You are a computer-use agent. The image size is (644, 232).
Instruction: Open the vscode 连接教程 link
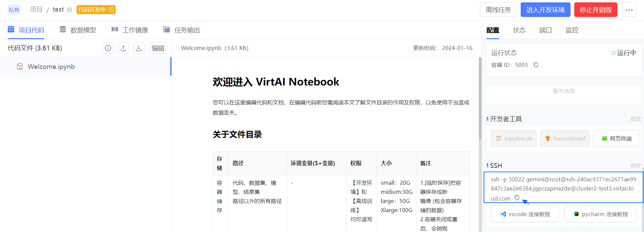(x=525, y=214)
